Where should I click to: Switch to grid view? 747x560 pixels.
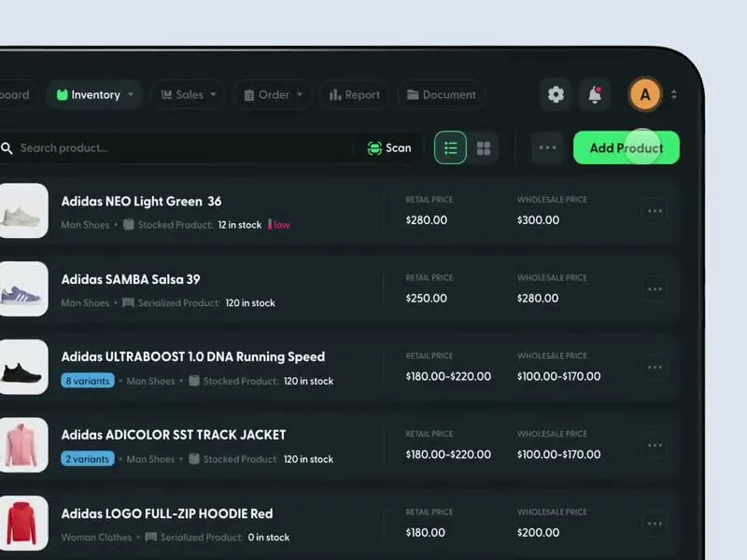(x=484, y=148)
